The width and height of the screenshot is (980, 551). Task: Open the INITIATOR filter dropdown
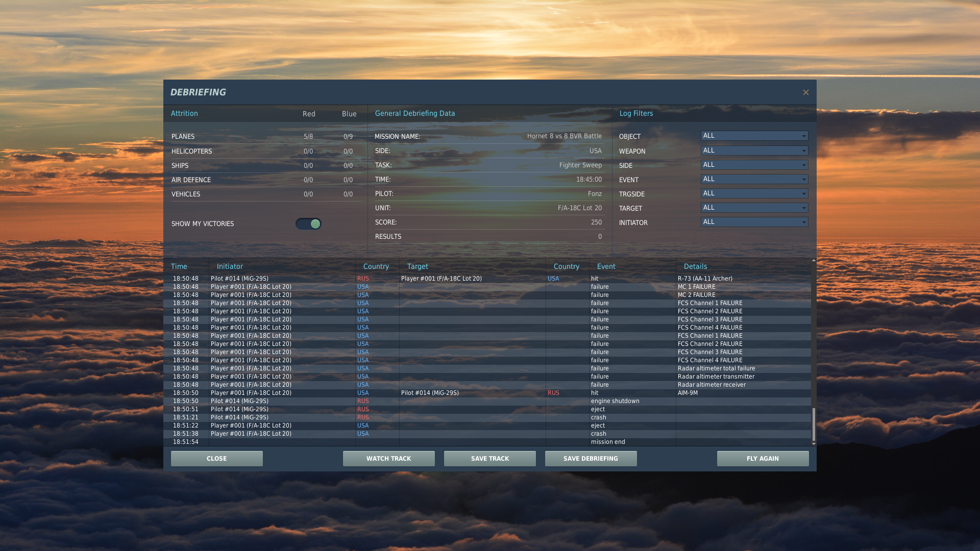click(754, 222)
